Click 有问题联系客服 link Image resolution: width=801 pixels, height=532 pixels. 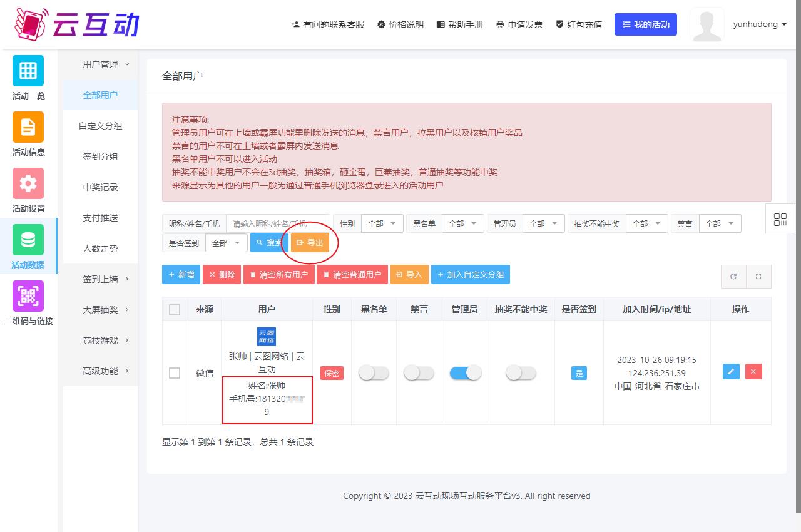[x=328, y=24]
